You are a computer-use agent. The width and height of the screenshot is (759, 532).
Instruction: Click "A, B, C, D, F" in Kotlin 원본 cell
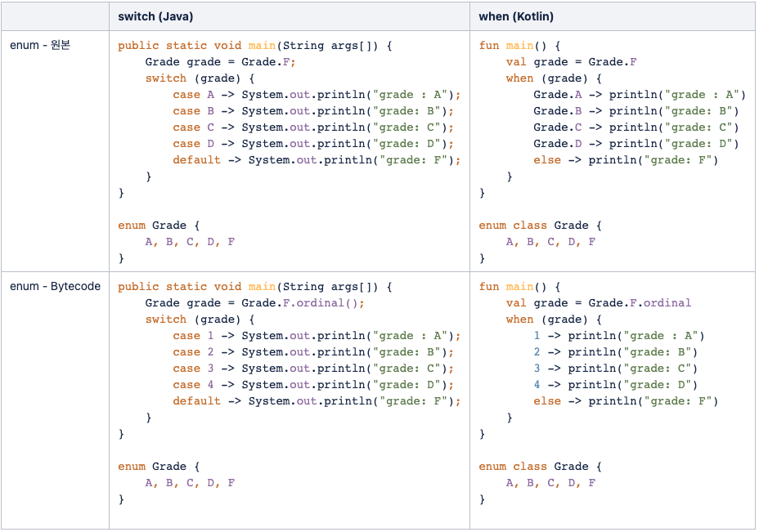pyautogui.click(x=551, y=242)
